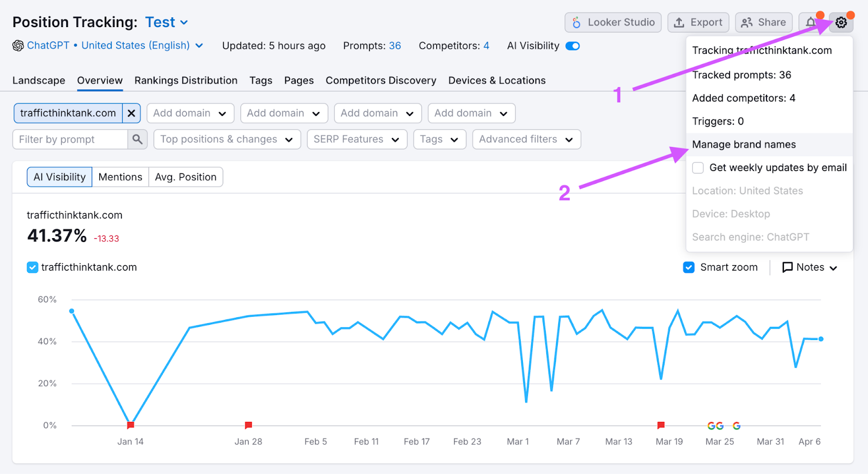The image size is (868, 474).
Task: Type in the Filter by prompt field
Action: (71, 139)
